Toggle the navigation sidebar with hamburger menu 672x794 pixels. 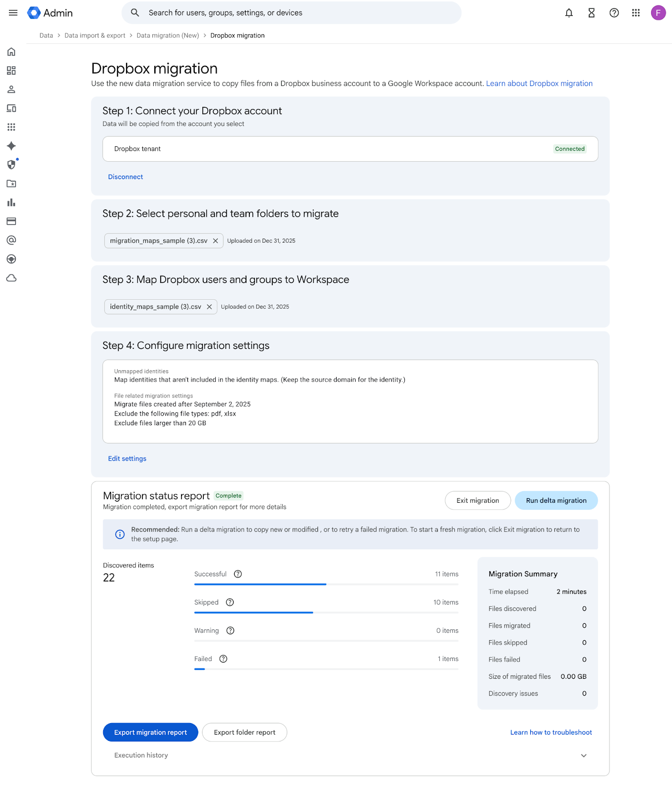click(x=13, y=13)
